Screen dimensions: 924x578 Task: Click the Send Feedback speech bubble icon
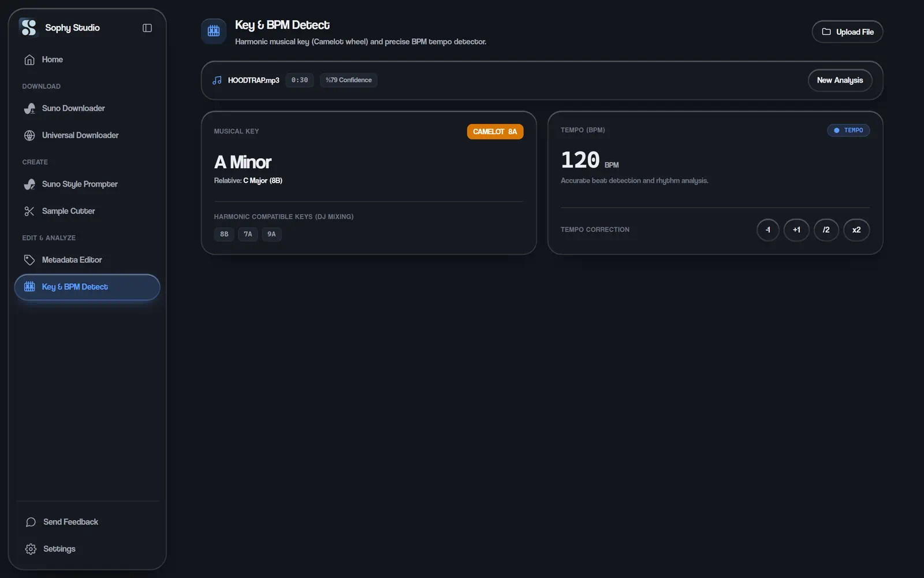[31, 522]
